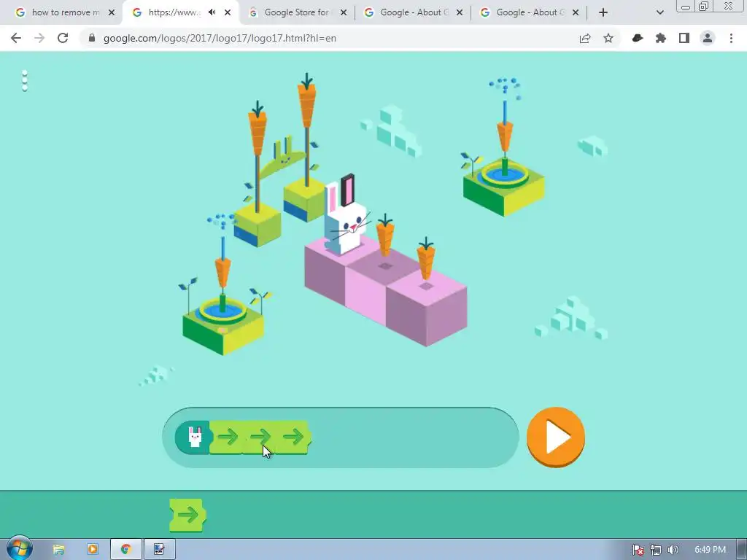Screen dimensions: 747x560
Task: Open network icon in system tray
Action: pos(656,550)
